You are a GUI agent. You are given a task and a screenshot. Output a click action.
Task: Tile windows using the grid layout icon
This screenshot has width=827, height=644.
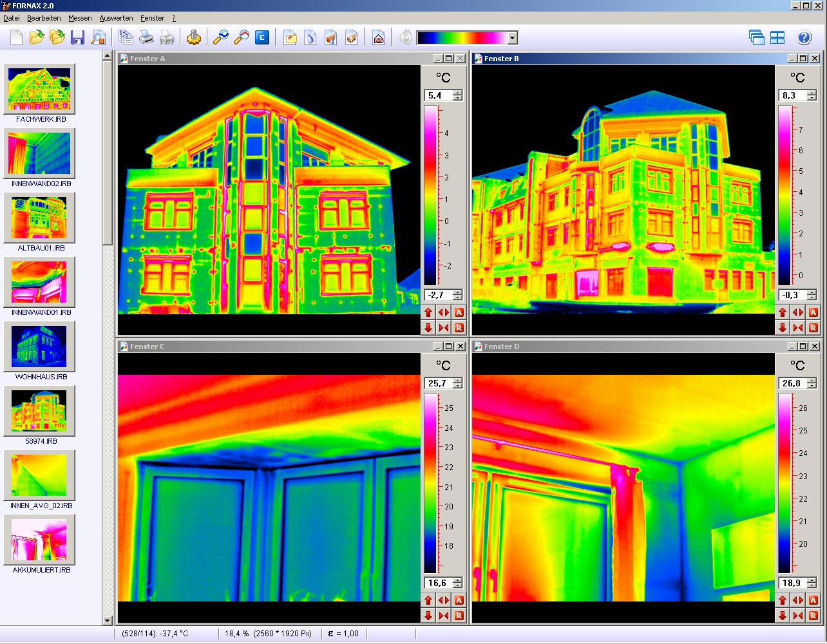point(777,38)
